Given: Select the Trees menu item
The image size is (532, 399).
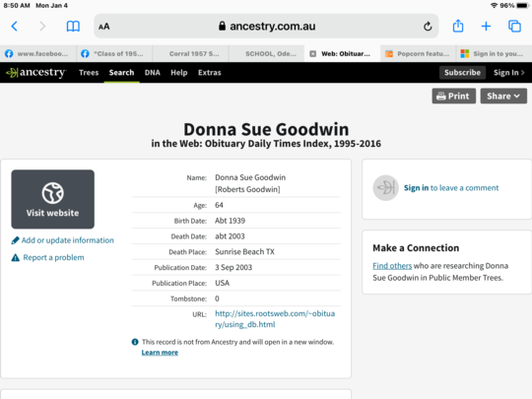Looking at the screenshot, I should pos(89,73).
